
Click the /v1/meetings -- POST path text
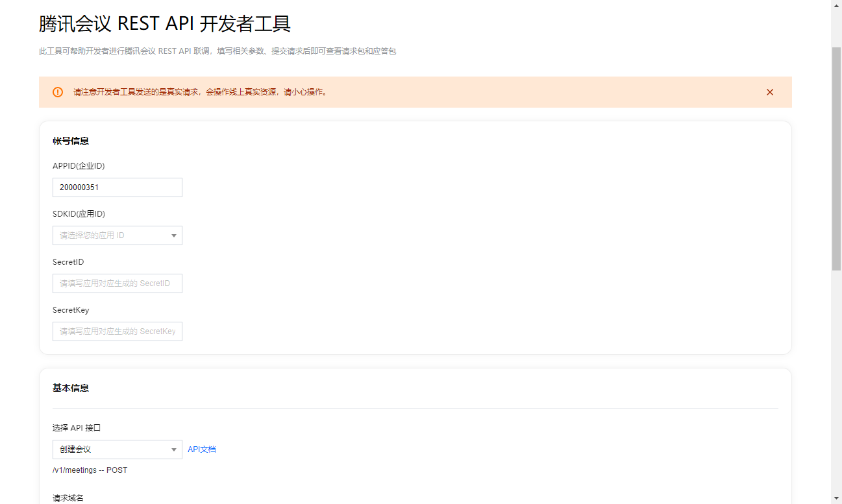click(90, 470)
